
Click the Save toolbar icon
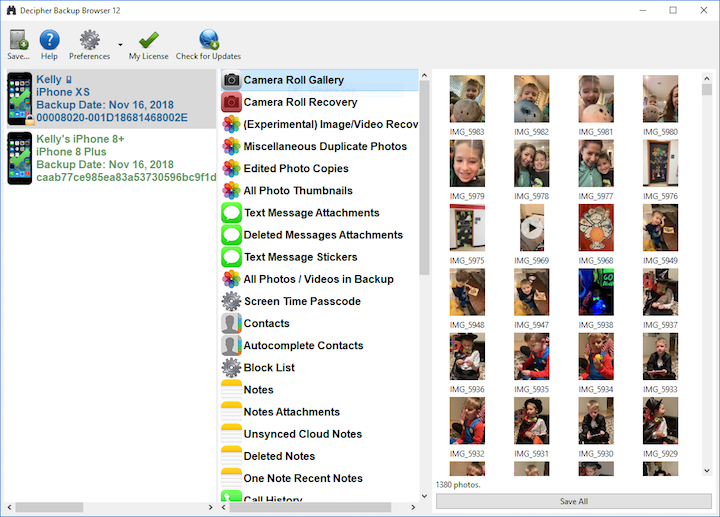(x=18, y=41)
